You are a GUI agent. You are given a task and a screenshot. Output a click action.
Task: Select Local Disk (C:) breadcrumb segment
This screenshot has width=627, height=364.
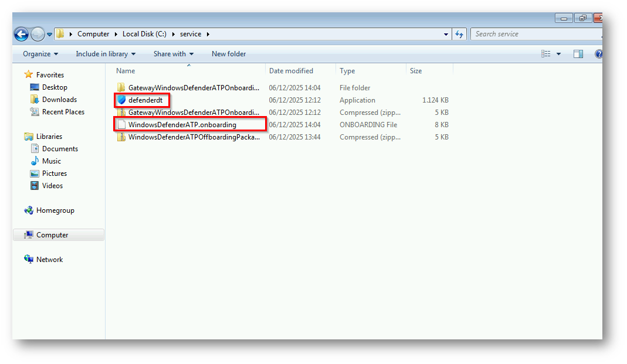coord(144,34)
